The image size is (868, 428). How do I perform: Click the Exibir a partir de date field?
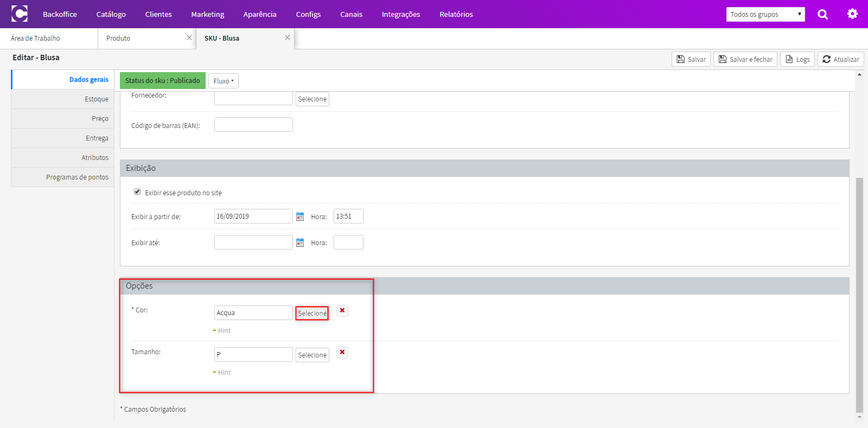point(253,216)
